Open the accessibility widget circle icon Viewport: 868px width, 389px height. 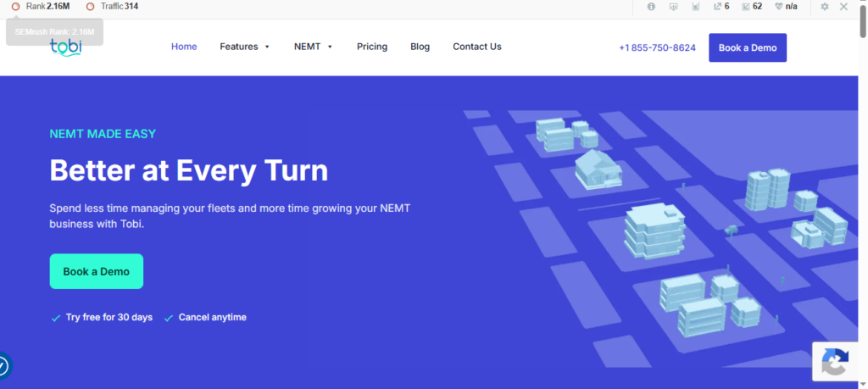point(3,366)
